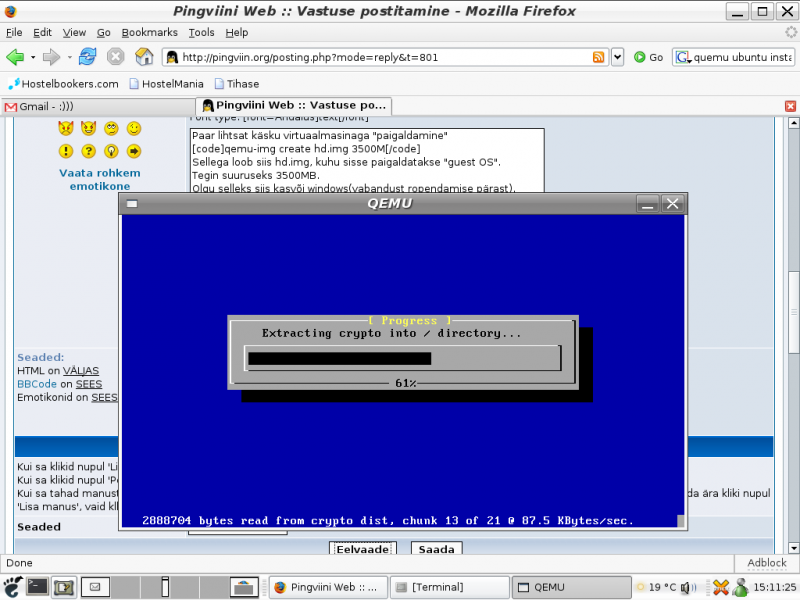Open the home page via house icon
Screen dimensions: 800x600
144,57
